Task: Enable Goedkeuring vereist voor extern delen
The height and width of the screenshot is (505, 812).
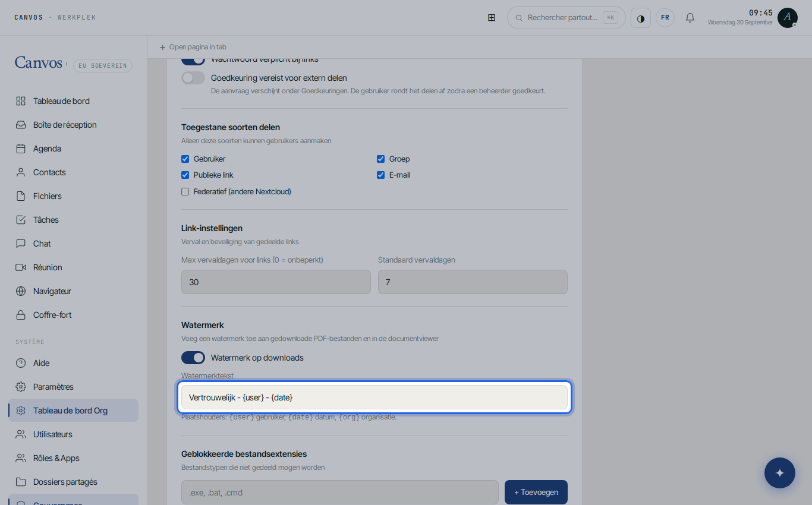Action: click(193, 78)
